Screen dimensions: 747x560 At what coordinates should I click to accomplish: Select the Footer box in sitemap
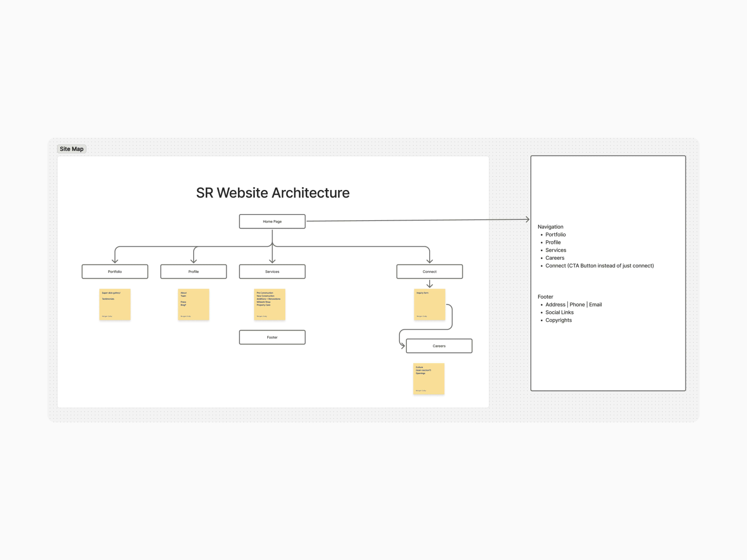tap(272, 337)
